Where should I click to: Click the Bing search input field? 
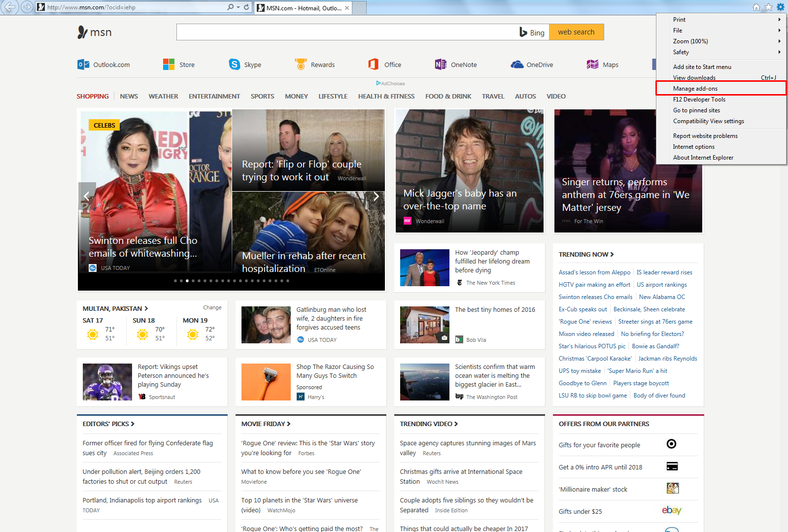coord(347,32)
